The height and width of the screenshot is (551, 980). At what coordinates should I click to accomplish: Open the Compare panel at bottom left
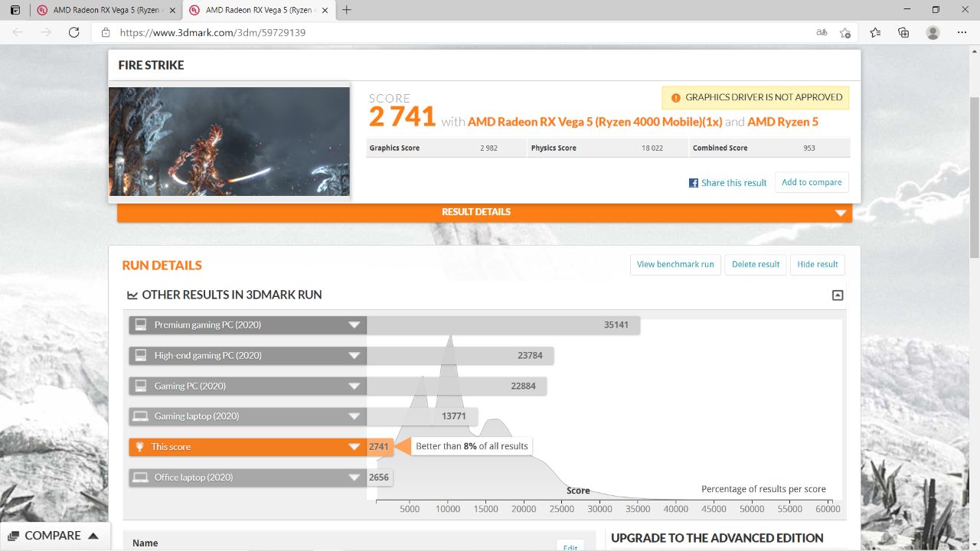[54, 536]
